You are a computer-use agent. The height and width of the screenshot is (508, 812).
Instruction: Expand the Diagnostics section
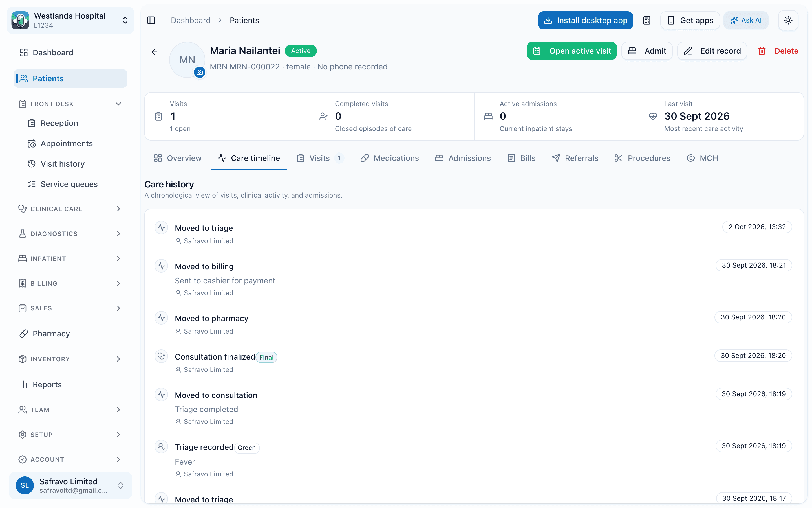[x=70, y=234]
